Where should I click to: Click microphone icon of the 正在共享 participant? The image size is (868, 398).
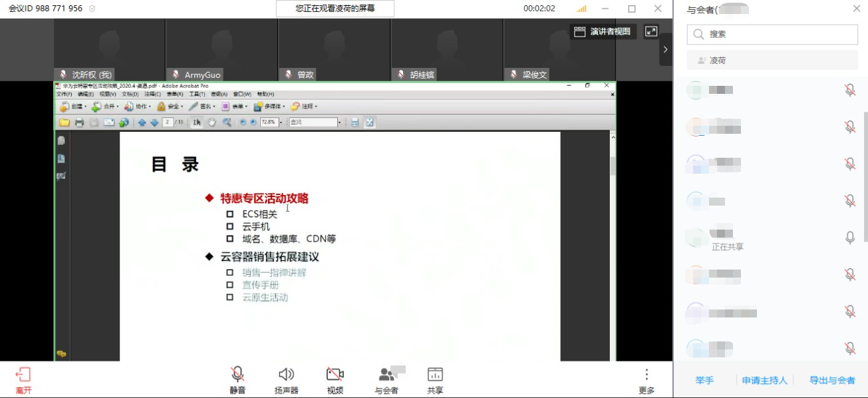point(850,237)
